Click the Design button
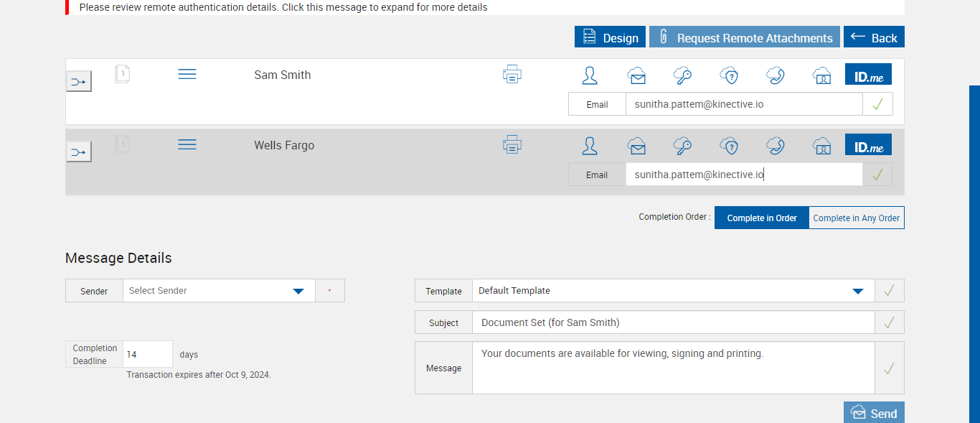Screen dimensions: 980x423 pos(610,37)
